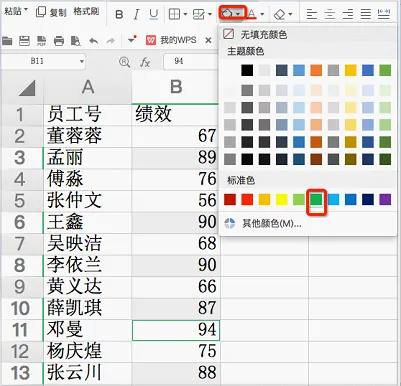The image size is (401, 386).
Task: Click the draw border table icon
Action: pyautogui.click(x=199, y=14)
